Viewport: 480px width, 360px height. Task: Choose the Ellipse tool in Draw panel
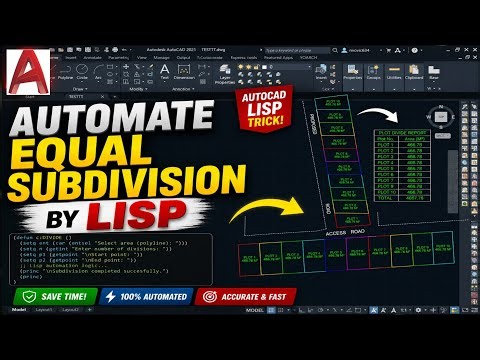(x=110, y=74)
